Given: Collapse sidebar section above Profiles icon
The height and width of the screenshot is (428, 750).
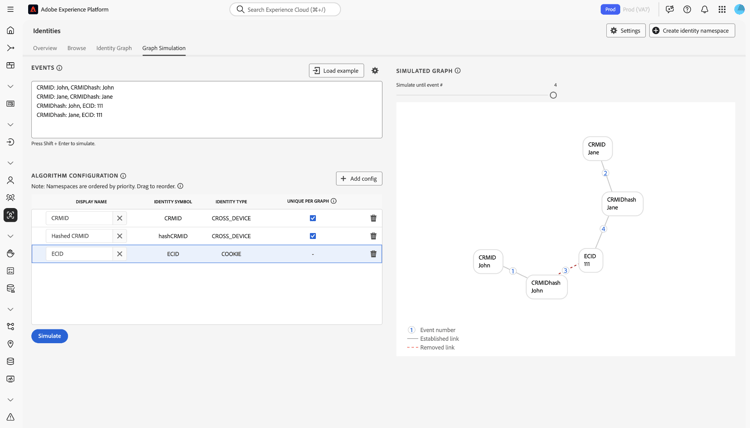Looking at the screenshot, I should pos(11,163).
